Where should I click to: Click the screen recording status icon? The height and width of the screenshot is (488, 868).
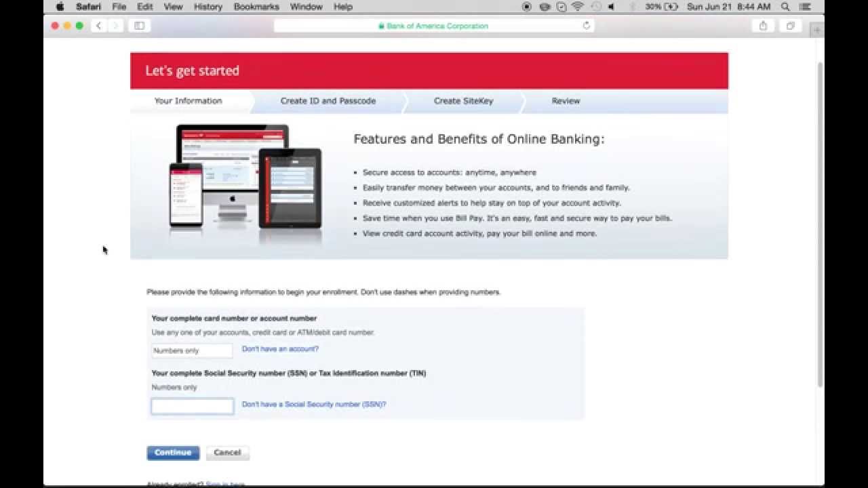click(527, 7)
